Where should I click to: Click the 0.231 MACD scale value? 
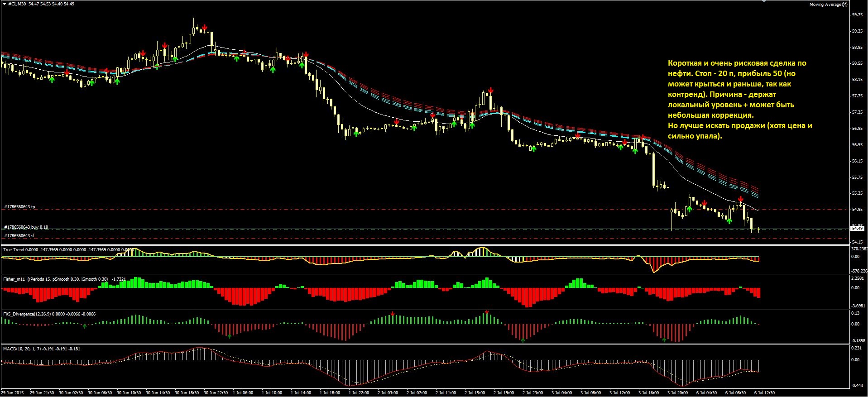tap(856, 348)
